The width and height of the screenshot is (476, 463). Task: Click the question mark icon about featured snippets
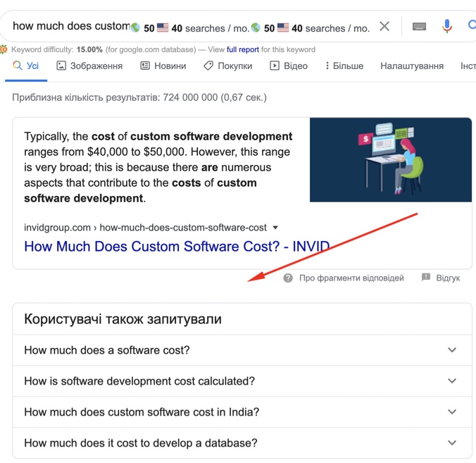[288, 278]
